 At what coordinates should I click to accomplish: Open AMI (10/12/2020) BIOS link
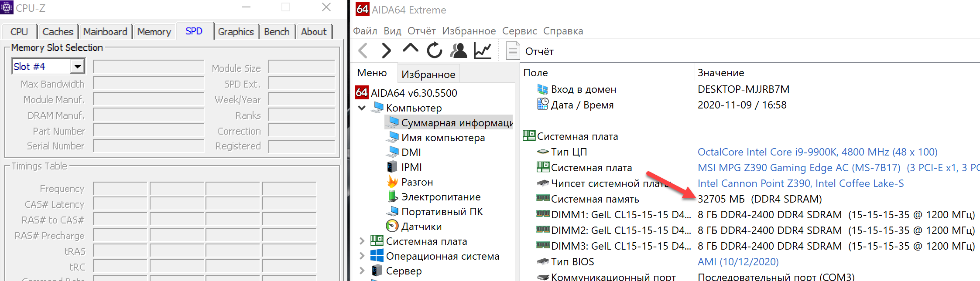[x=738, y=262]
